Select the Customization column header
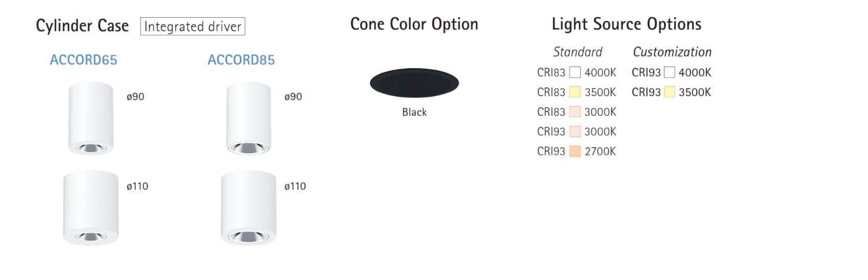 (672, 52)
